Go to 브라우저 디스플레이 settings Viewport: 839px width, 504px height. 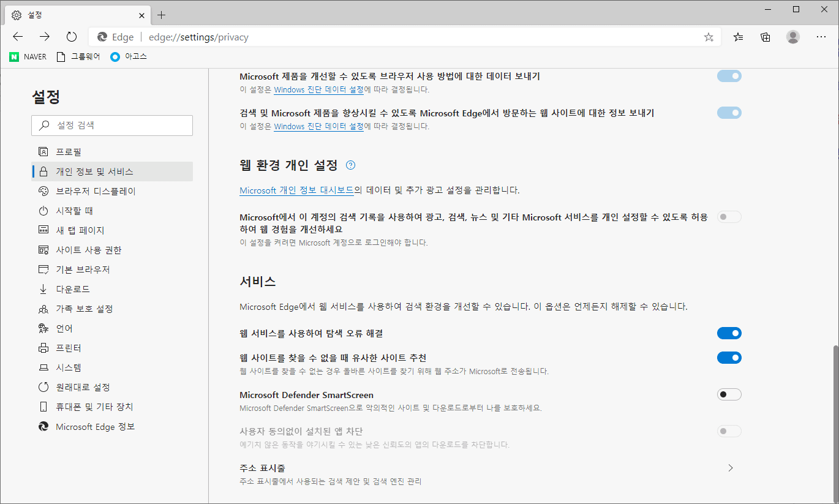(96, 191)
